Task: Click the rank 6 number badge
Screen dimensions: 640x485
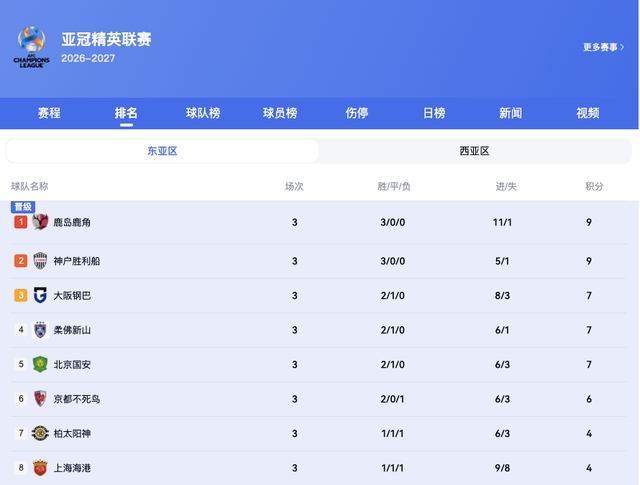Action: (21, 398)
